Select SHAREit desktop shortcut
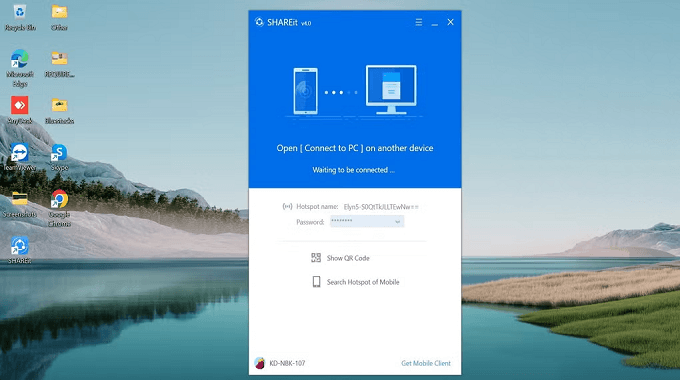Viewport: 680px width, 380px height. [20, 250]
